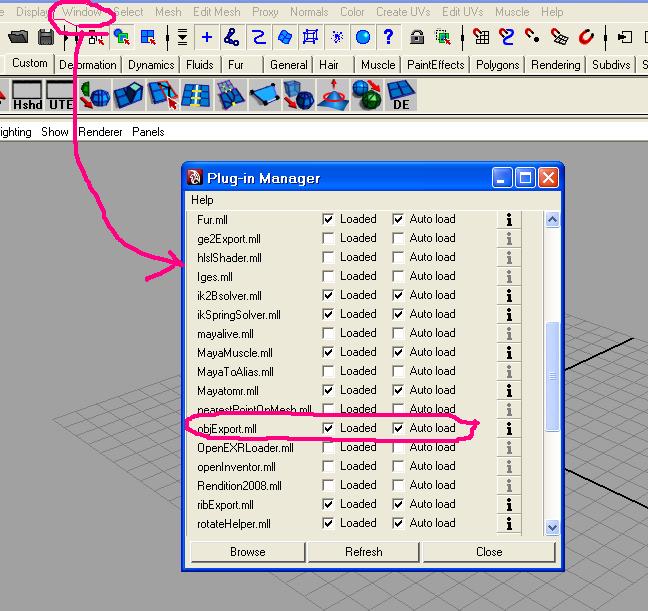Enable snap to points icon
This screenshot has height=611, width=648.
pyautogui.click(x=532, y=37)
